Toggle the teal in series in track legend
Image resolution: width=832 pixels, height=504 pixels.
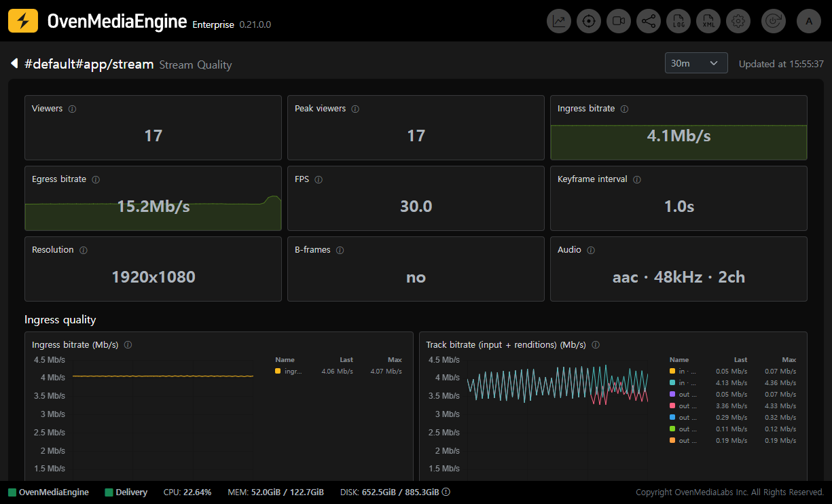tap(733, 383)
